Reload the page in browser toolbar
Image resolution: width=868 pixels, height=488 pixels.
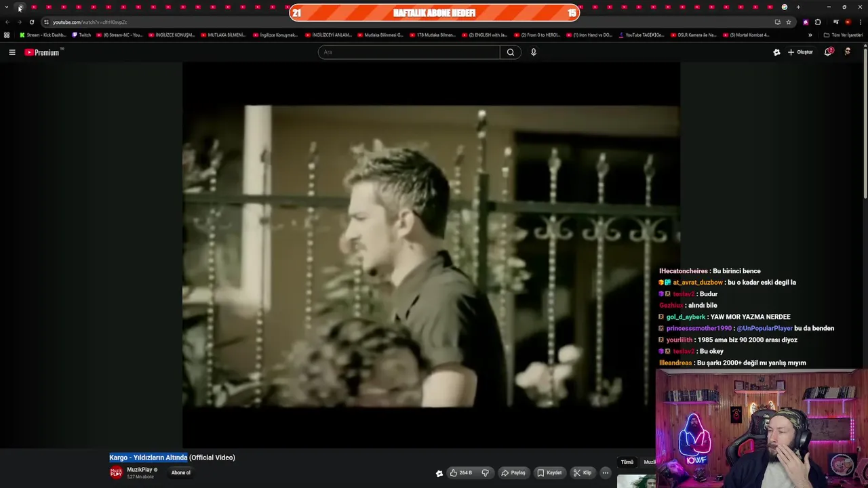(31, 22)
